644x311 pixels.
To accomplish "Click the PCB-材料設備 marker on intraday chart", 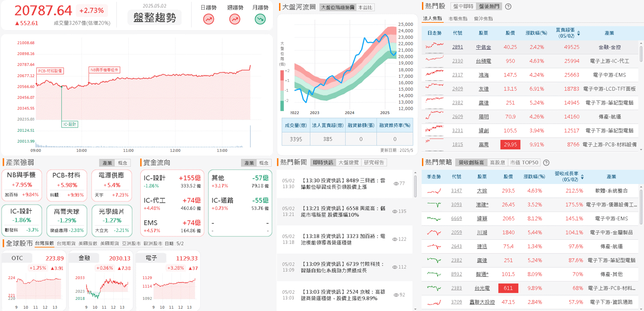I will point(50,70).
